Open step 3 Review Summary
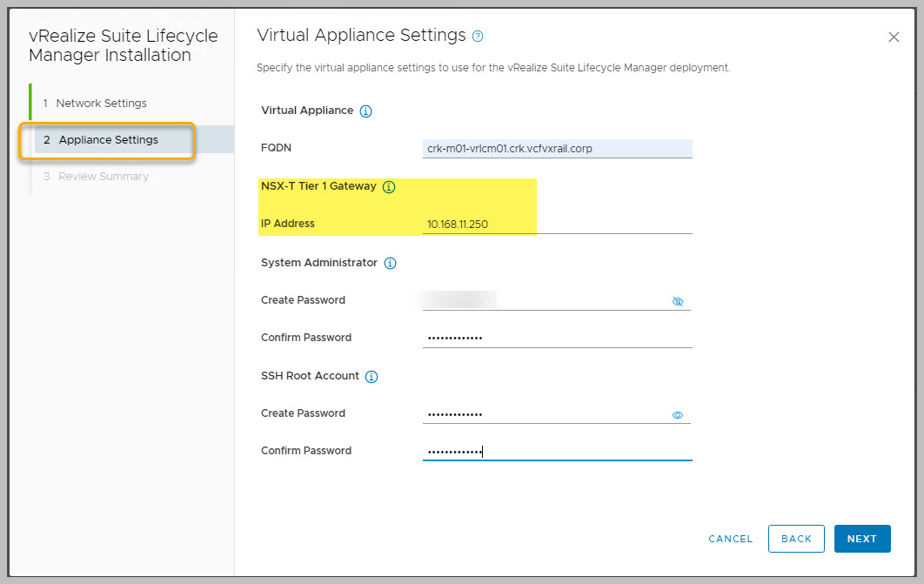This screenshot has width=924, height=584. [x=103, y=177]
